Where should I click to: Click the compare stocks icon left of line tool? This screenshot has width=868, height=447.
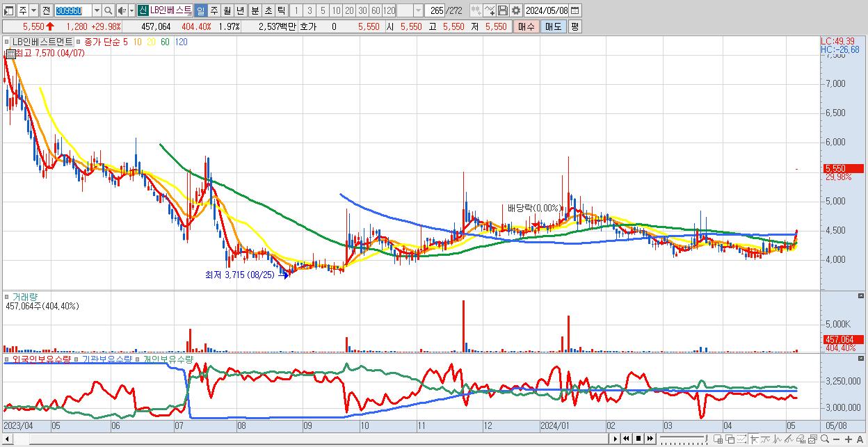pos(476,10)
